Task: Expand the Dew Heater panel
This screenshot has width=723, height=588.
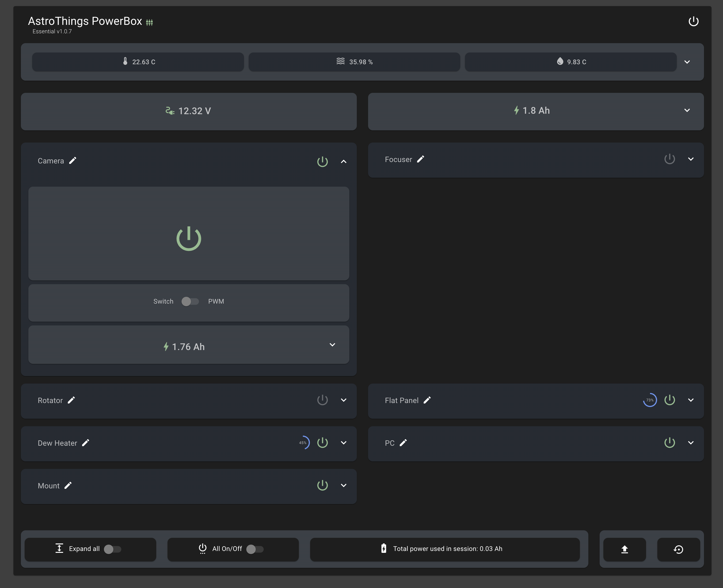Action: 343,443
